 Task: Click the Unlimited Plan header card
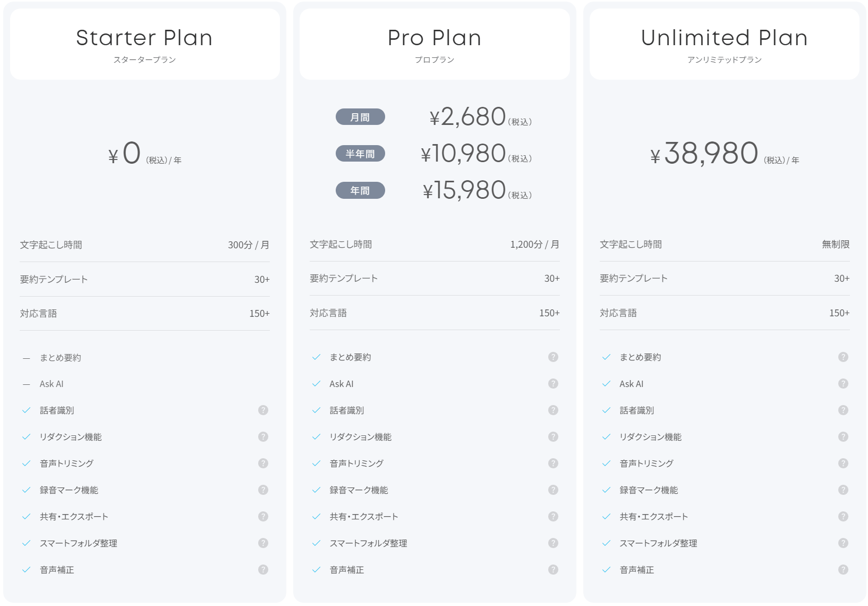pyautogui.click(x=724, y=44)
